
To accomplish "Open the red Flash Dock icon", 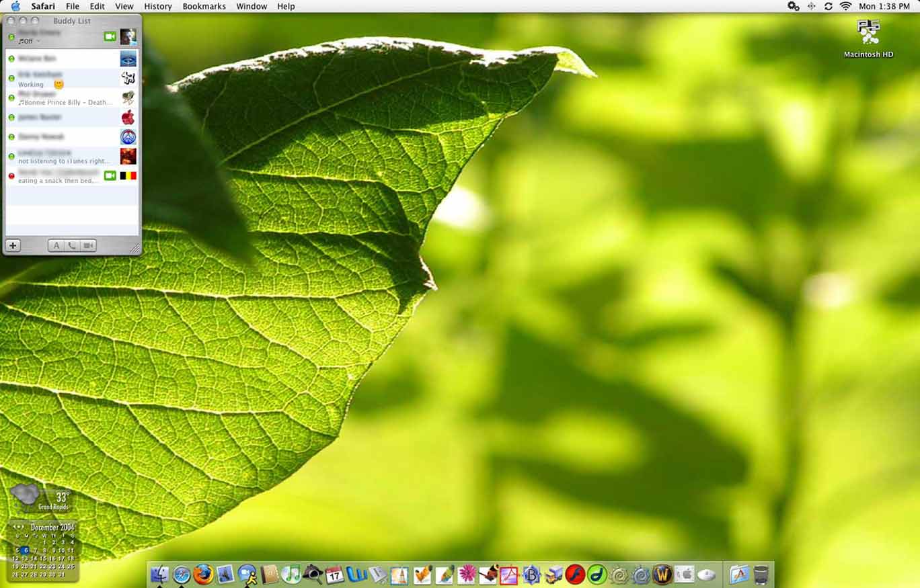I will (575, 575).
